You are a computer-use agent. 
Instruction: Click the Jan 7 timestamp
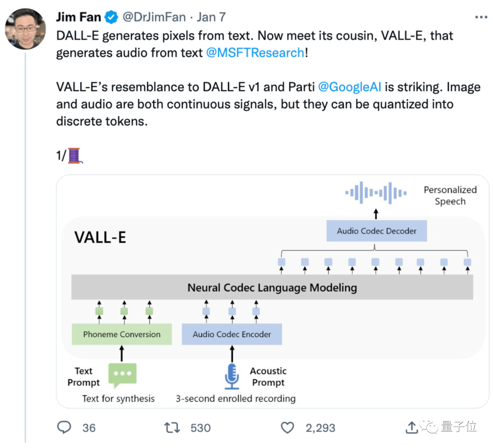click(x=211, y=17)
